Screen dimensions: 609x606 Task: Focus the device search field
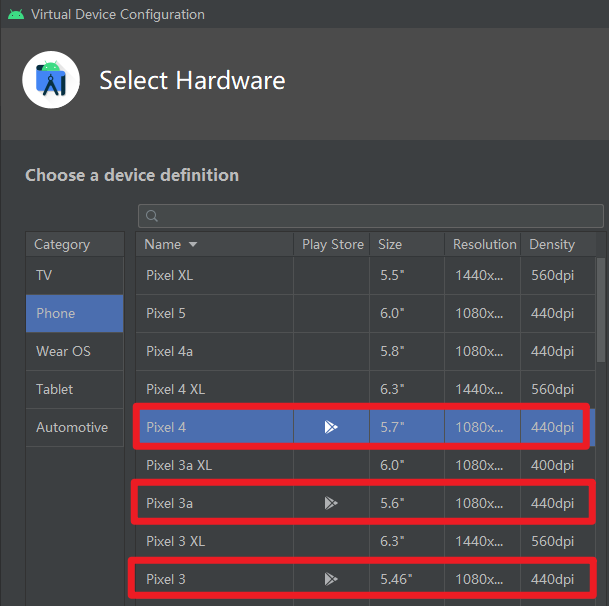click(x=371, y=216)
